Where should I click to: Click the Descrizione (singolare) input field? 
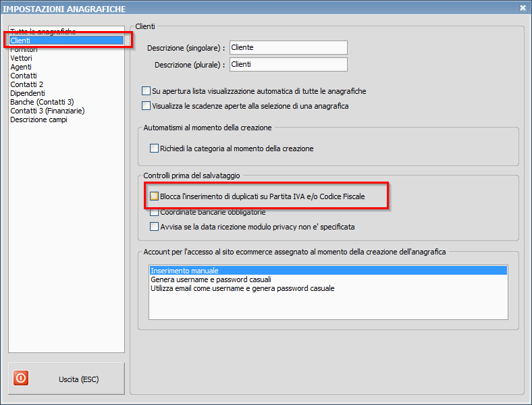click(x=288, y=47)
